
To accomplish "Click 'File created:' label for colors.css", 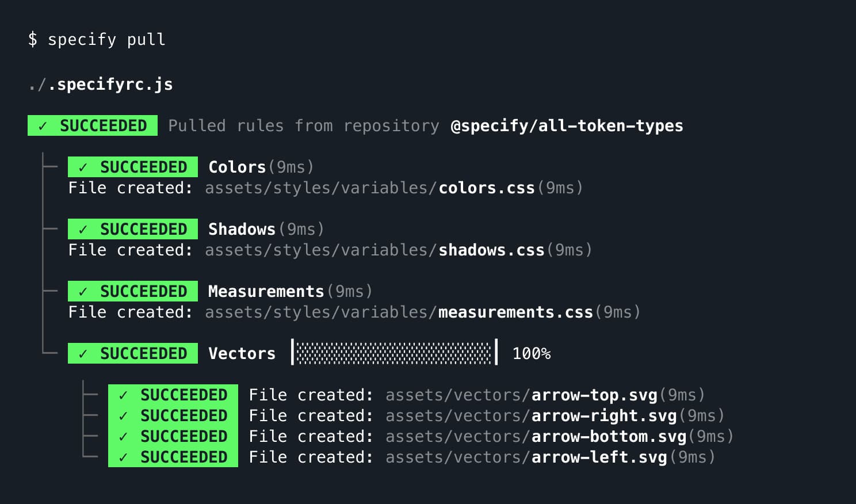I will [x=131, y=188].
